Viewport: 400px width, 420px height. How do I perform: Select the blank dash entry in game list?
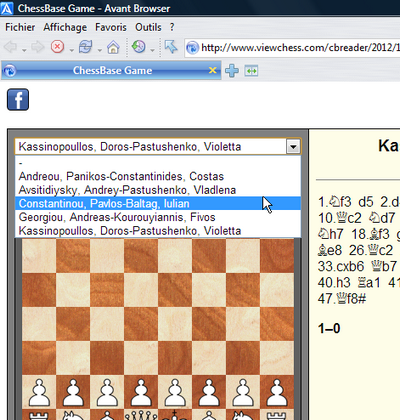(x=158, y=163)
